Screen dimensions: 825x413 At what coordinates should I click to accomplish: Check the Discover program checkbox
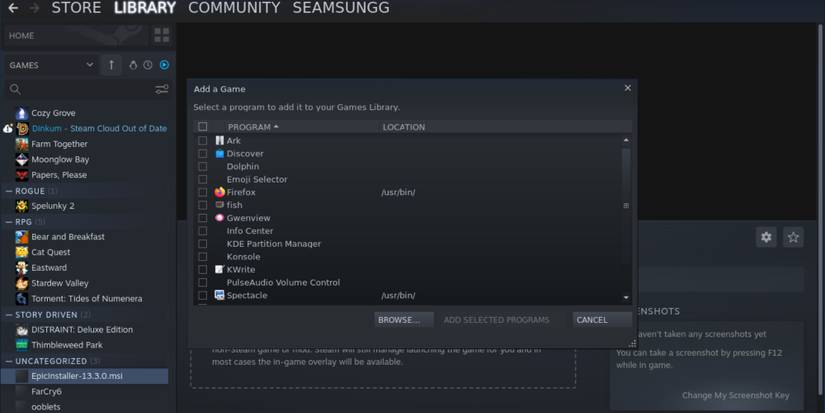pos(203,154)
